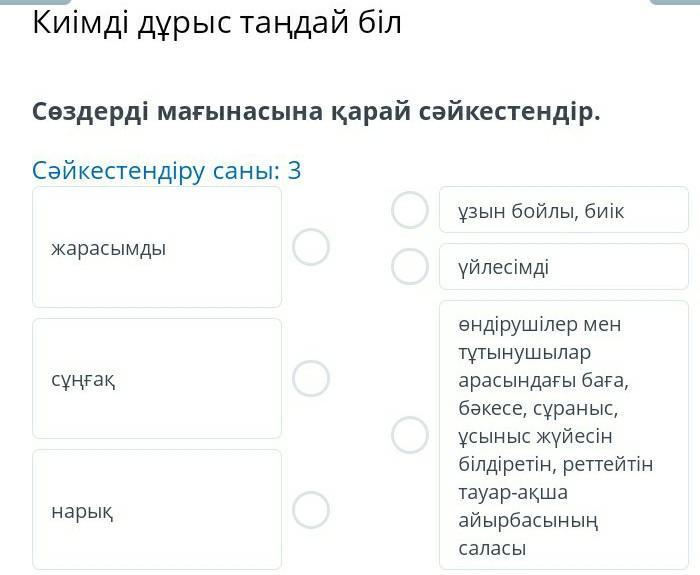The height and width of the screenshot is (575, 700).
Task: Choose the өндірушілер мен тұтынушылар definition card
Action: 563,435
